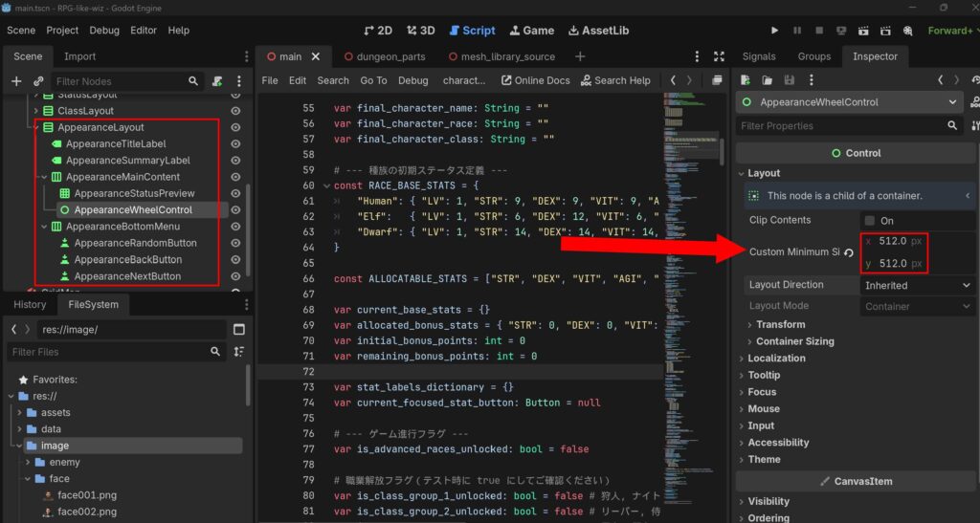Create a new resource in Inspector
This screenshot has width=980, height=523.
pos(745,80)
